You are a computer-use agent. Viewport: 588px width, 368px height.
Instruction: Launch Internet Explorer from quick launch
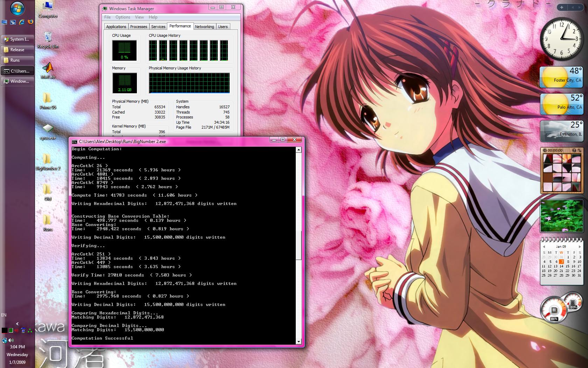tap(22, 22)
